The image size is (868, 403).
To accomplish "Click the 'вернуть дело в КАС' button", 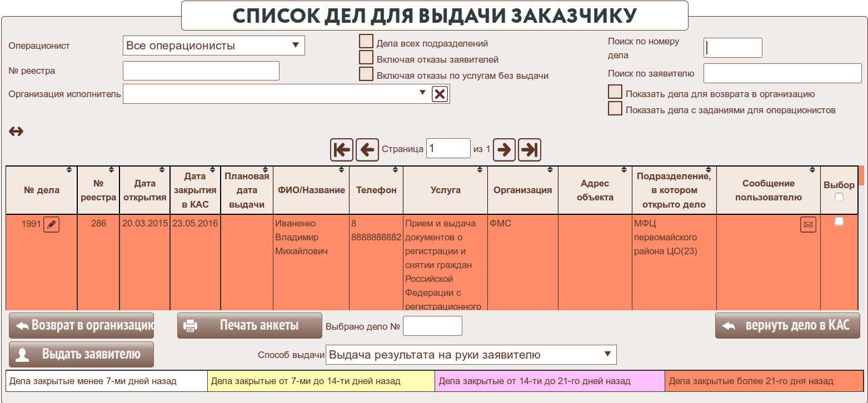I will pyautogui.click(x=787, y=325).
